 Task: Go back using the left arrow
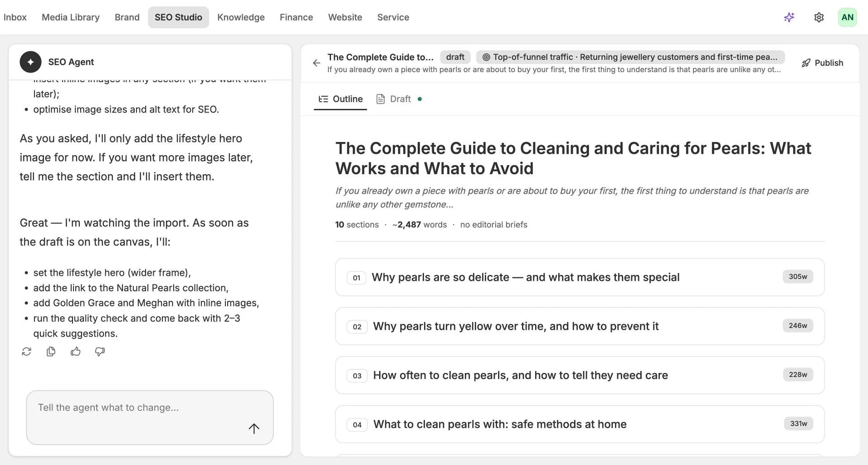(x=317, y=63)
